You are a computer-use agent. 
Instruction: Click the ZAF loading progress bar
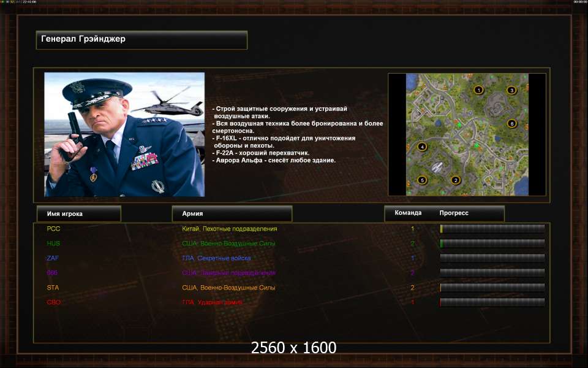click(492, 258)
